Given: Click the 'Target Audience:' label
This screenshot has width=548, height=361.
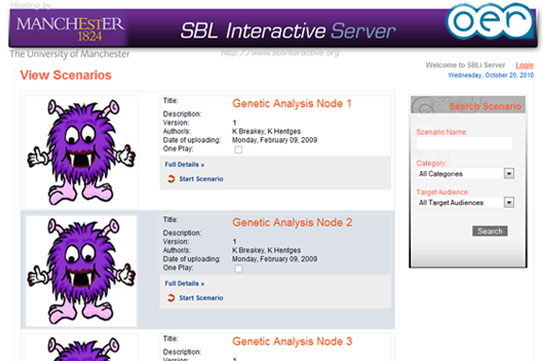Looking at the screenshot, I should (x=442, y=192).
